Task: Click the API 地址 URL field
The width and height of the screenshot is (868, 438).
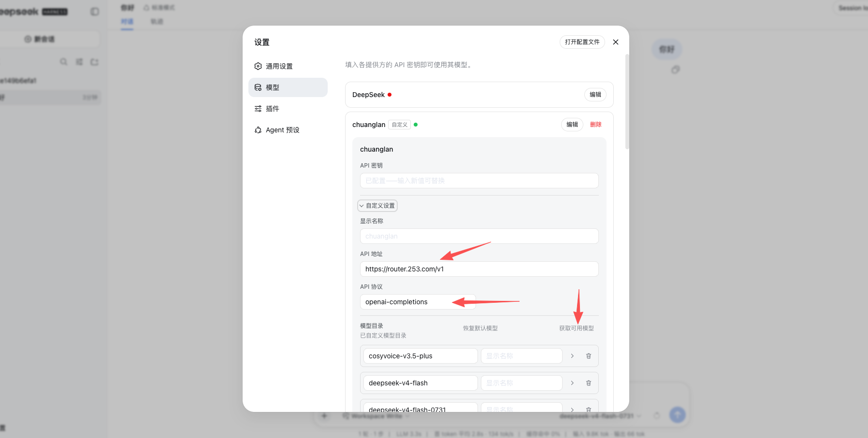Action: click(479, 269)
